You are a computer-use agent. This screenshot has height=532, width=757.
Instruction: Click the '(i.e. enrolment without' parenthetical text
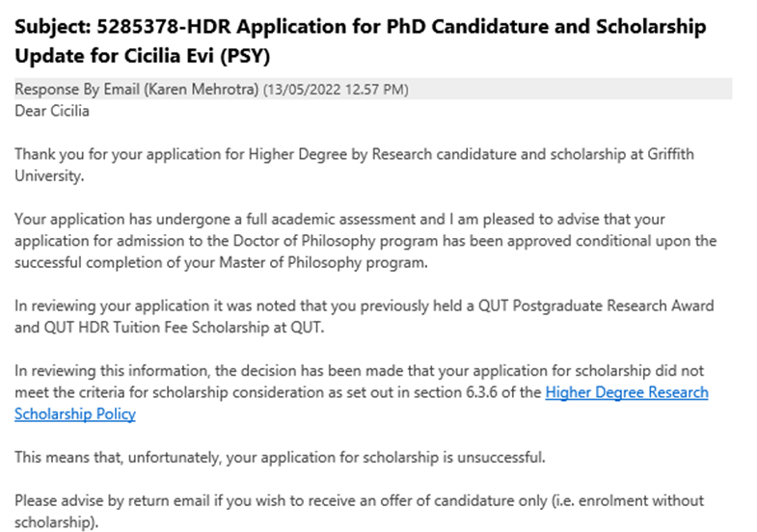(x=623, y=500)
